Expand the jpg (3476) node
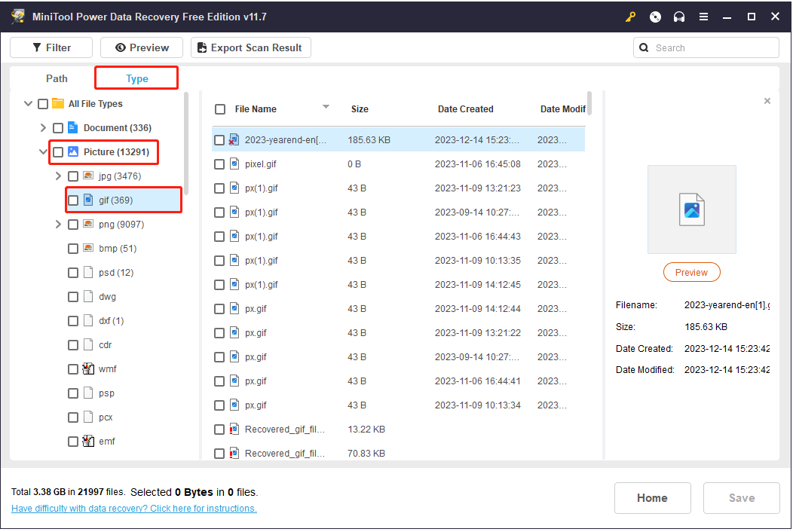793x532 pixels. (x=57, y=176)
